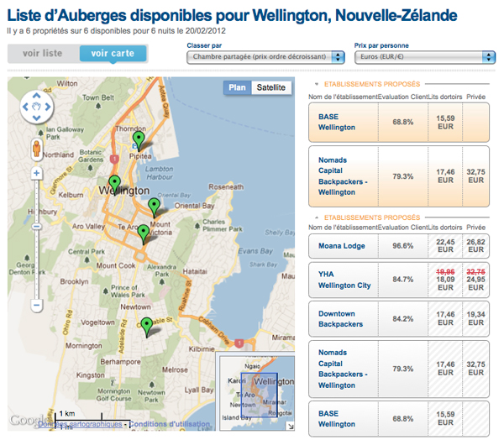Screen dimensions: 504x440
Task: Select the Street View pegman icon
Action: [x=37, y=149]
